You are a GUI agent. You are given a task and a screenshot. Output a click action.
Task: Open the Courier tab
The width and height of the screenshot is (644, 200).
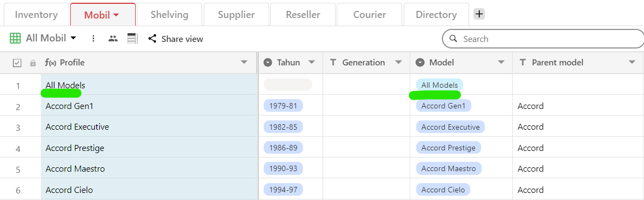click(x=369, y=15)
